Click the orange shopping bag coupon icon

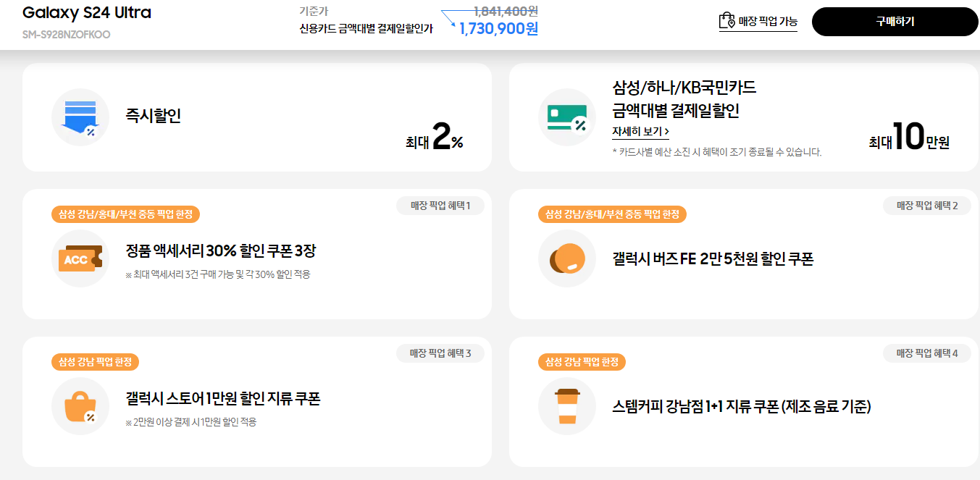80,406
